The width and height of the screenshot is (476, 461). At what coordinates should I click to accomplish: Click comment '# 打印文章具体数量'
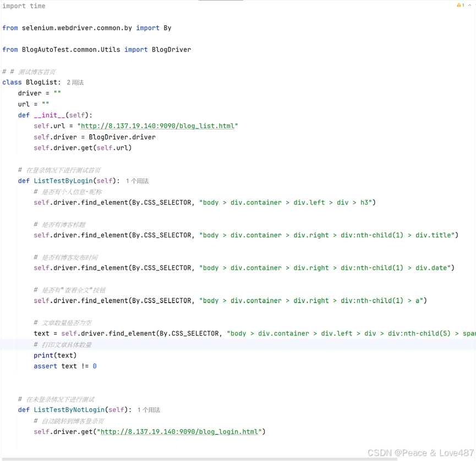tap(63, 345)
